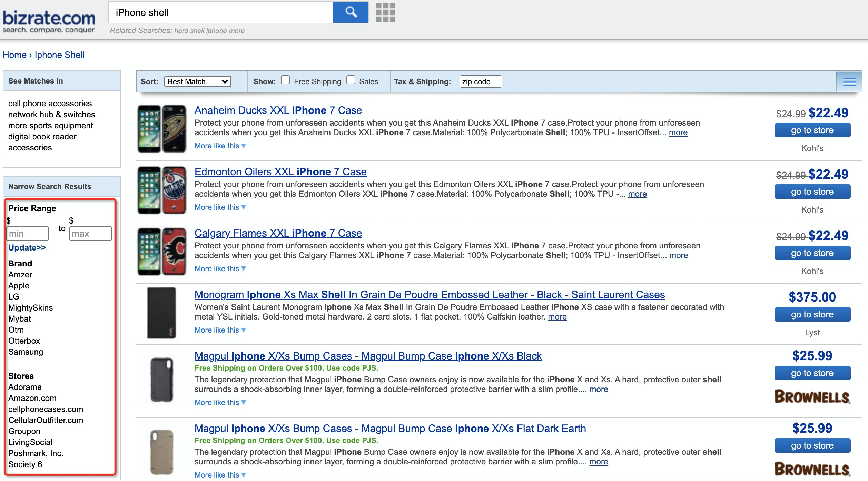Filter by network hub & switches category
Viewport: 868px width, 481px height.
52,115
